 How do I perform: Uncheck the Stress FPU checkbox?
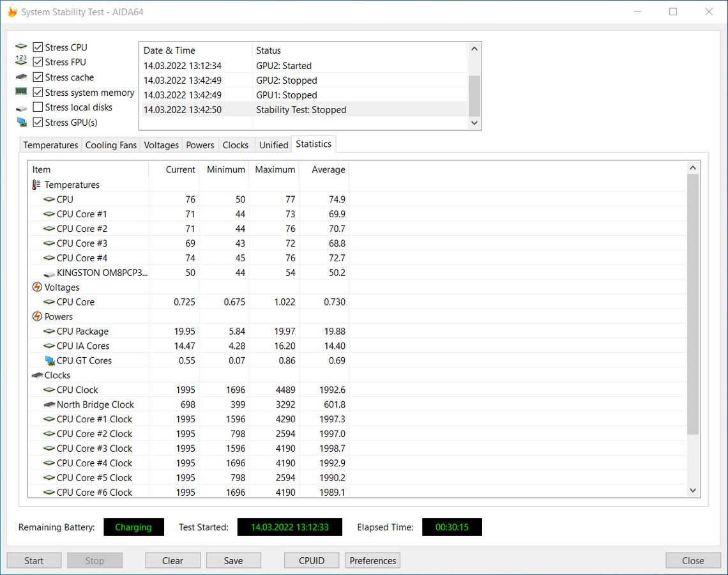(38, 62)
